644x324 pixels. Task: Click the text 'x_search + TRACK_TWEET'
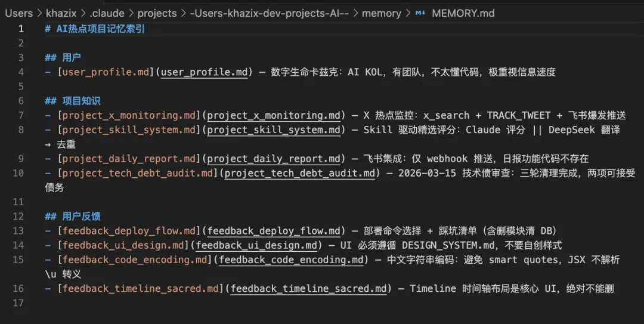click(487, 116)
